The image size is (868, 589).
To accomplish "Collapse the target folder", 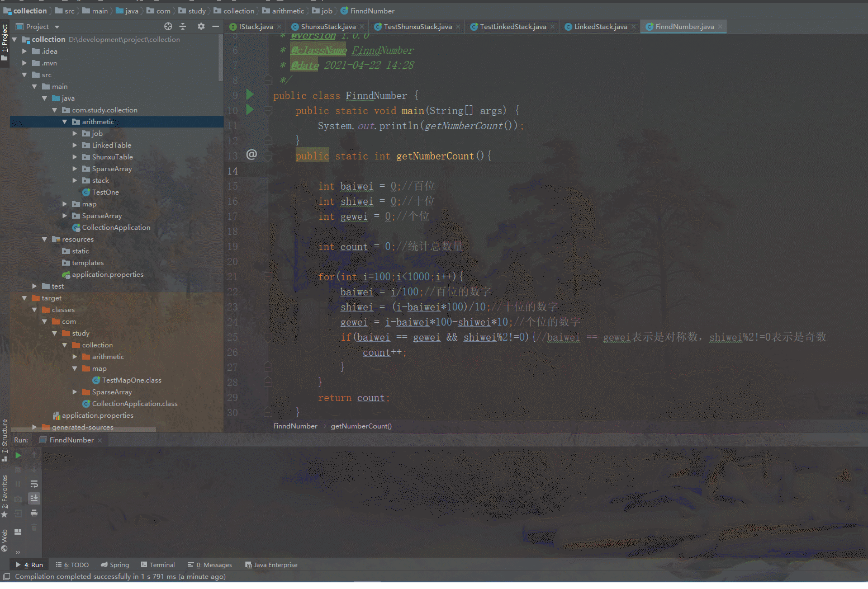I will click(25, 298).
